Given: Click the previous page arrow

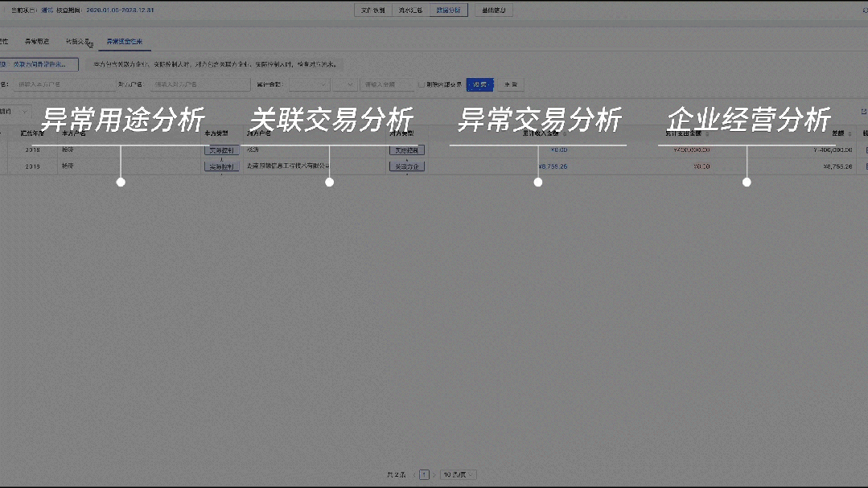Looking at the screenshot, I should click(414, 474).
